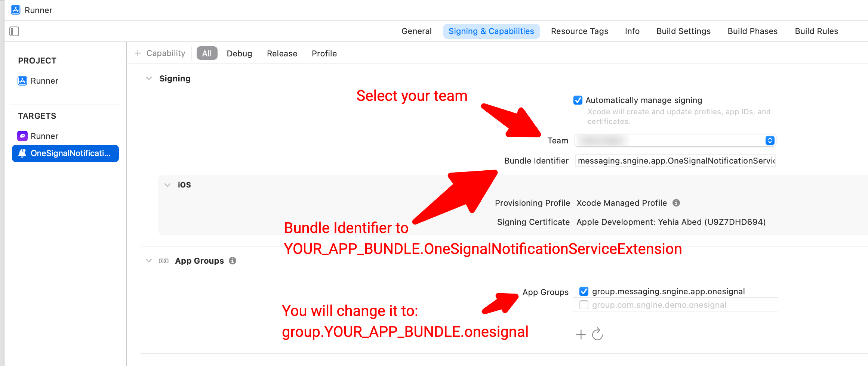This screenshot has width=868, height=366.
Task: Collapse the iOS subsection
Action: [167, 185]
